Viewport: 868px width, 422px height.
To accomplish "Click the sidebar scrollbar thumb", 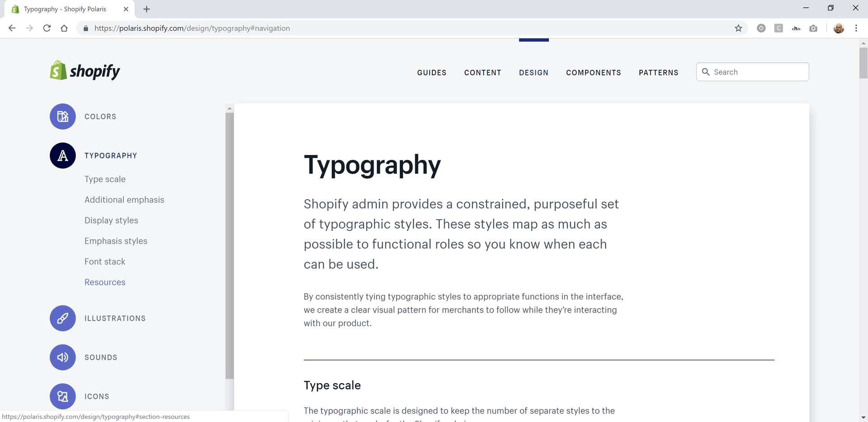I will tap(230, 245).
